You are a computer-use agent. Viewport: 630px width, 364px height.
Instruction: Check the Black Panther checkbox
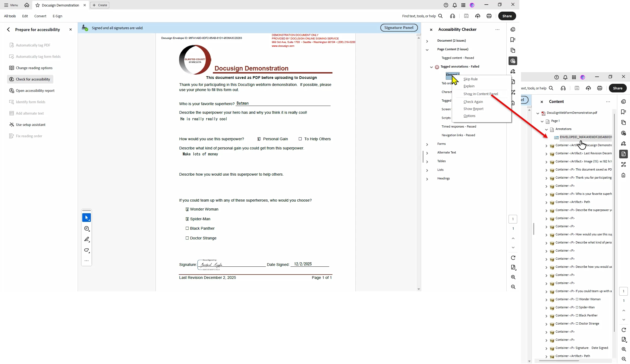coord(187,228)
